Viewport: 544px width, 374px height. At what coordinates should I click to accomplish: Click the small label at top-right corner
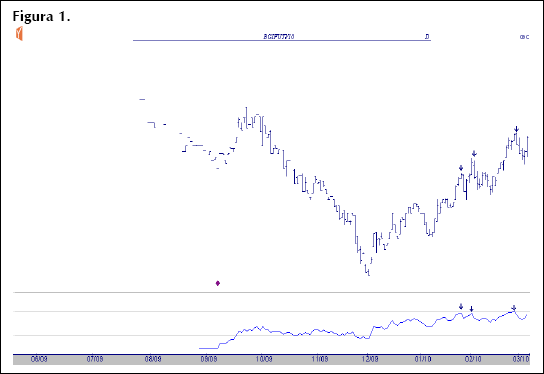(x=524, y=37)
